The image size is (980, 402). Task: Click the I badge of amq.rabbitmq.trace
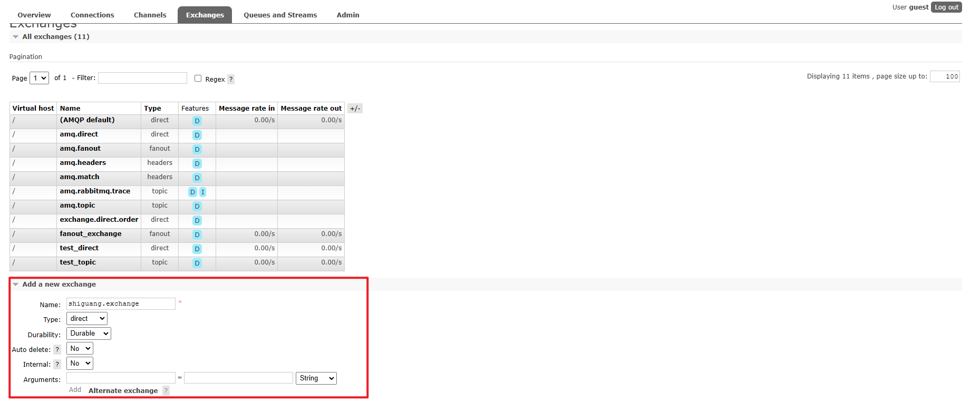[x=202, y=192]
